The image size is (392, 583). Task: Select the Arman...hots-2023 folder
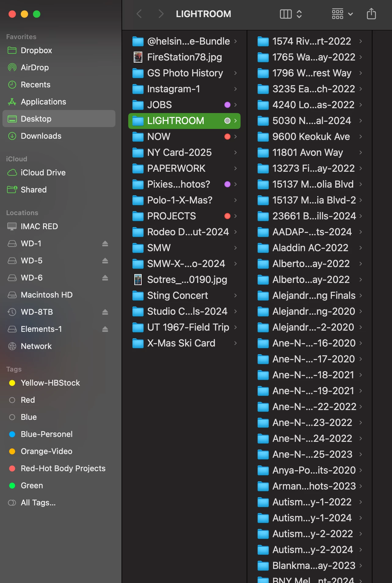pyautogui.click(x=310, y=486)
